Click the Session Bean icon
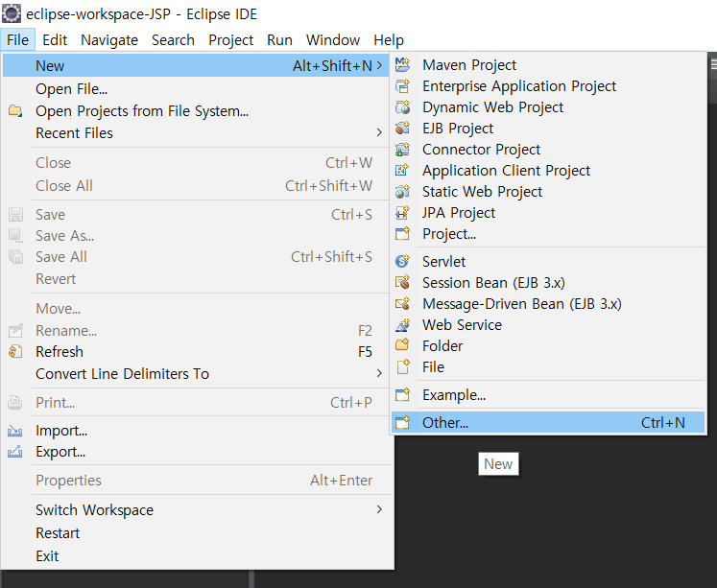Screen dimensions: 717x588 point(402,282)
